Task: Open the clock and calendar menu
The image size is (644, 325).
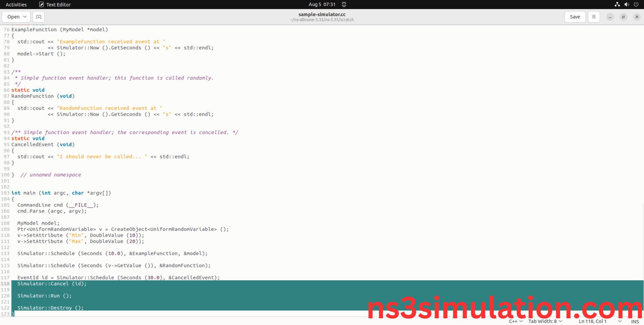Action: (322, 4)
